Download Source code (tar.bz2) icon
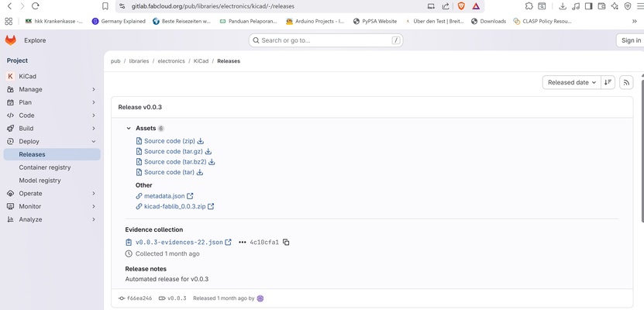This screenshot has height=310, width=644. pos(212,162)
